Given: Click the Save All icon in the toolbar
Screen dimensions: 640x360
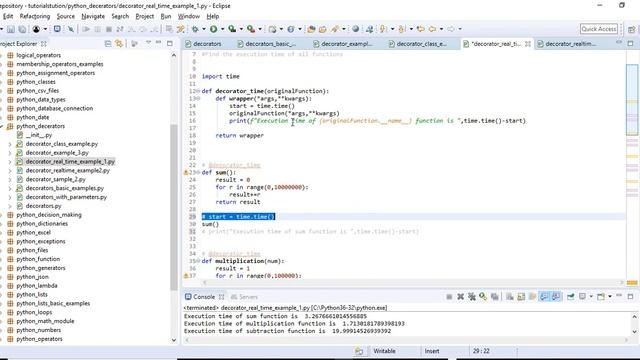Looking at the screenshot, I should pos(22,29).
